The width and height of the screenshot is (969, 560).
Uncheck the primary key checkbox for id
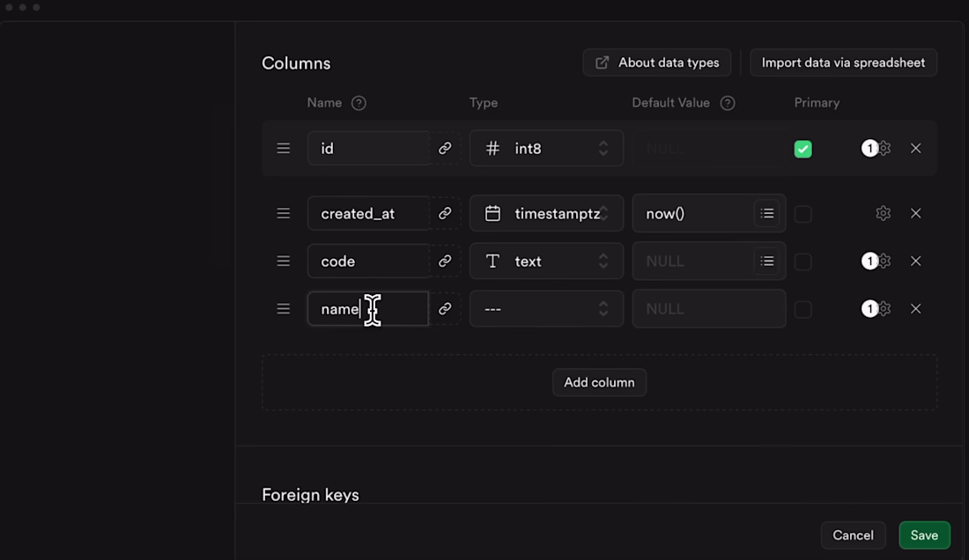pyautogui.click(x=803, y=150)
